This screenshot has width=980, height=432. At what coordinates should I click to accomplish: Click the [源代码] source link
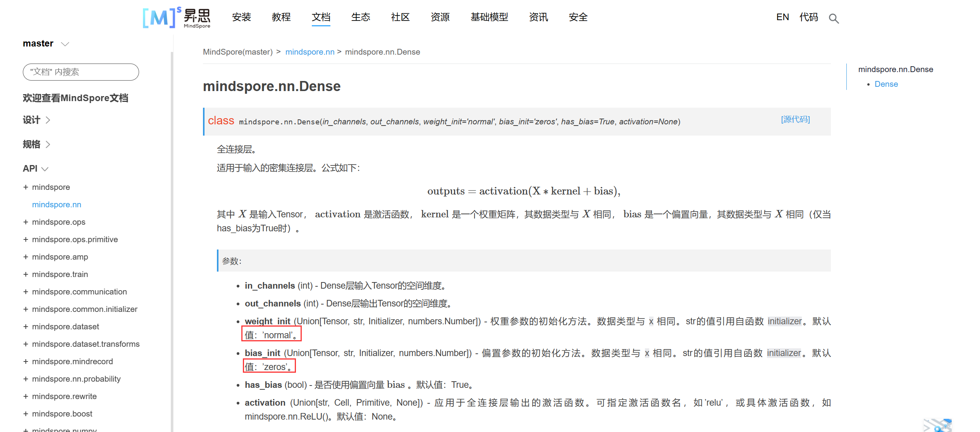click(x=795, y=119)
